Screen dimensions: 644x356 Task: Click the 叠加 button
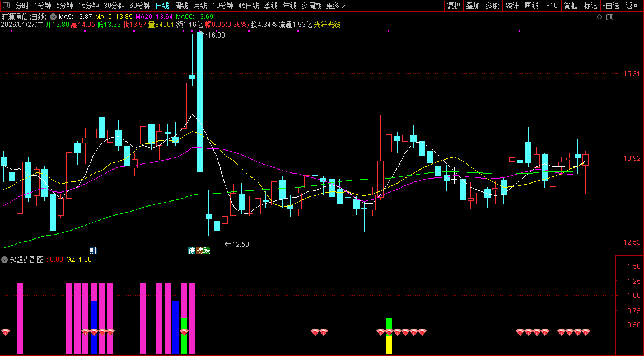[x=473, y=6]
